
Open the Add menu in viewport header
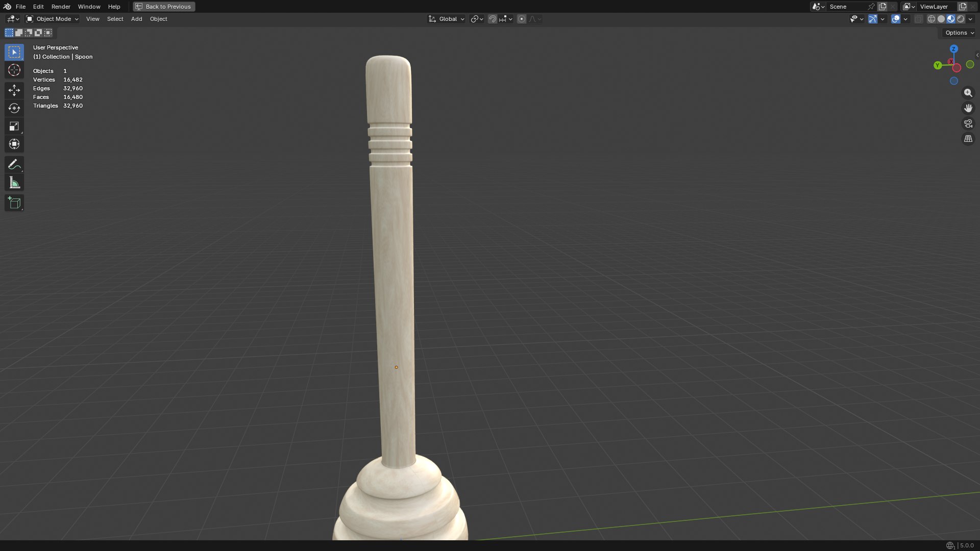click(x=136, y=19)
